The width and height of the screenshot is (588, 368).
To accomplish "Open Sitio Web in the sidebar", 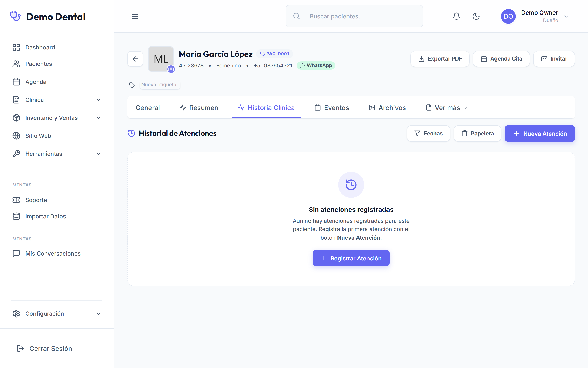I will (57, 136).
